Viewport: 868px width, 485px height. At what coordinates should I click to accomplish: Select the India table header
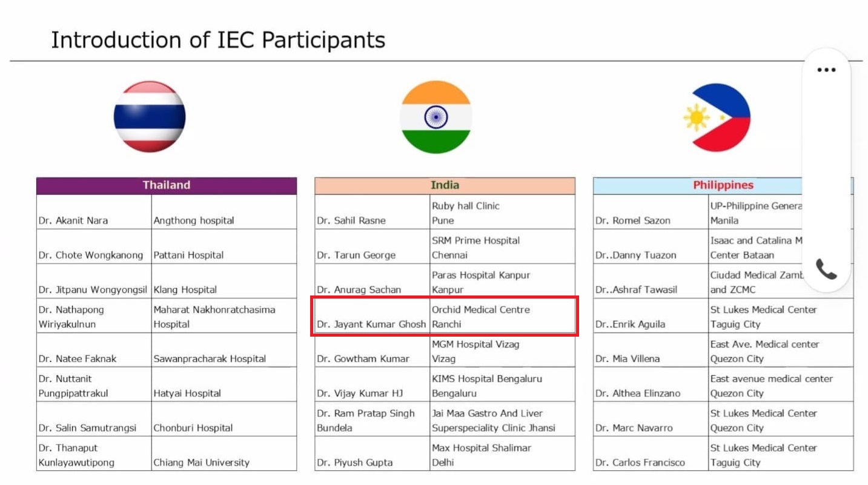tap(445, 185)
